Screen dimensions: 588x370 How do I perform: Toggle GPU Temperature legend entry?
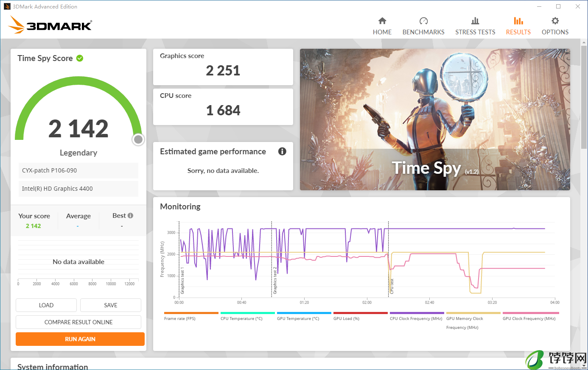[x=304, y=316]
